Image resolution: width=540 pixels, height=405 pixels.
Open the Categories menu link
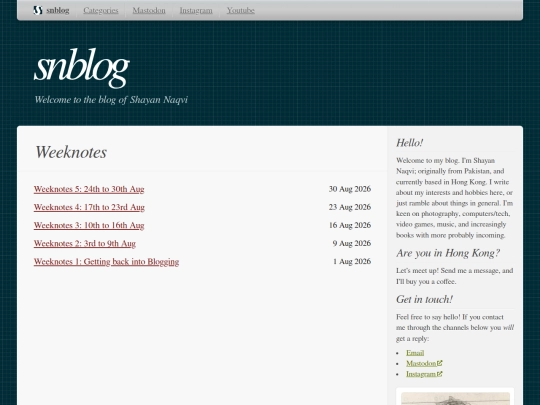[x=101, y=10]
